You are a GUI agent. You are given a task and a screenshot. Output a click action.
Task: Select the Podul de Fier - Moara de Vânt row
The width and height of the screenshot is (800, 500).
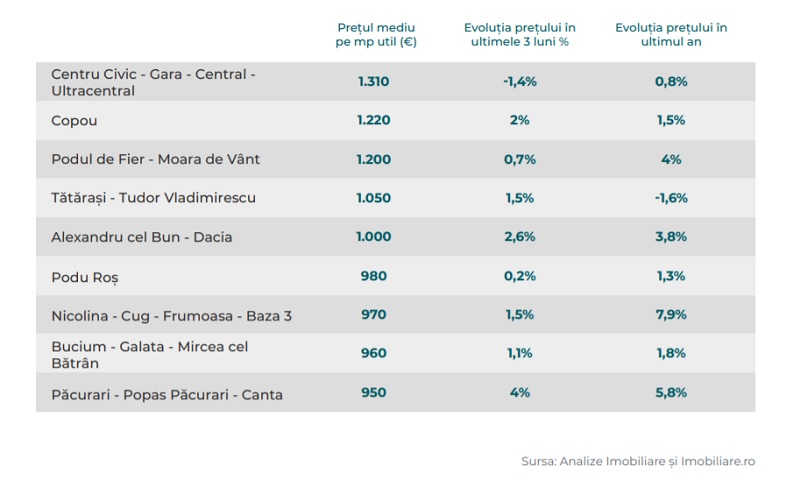tap(155, 159)
